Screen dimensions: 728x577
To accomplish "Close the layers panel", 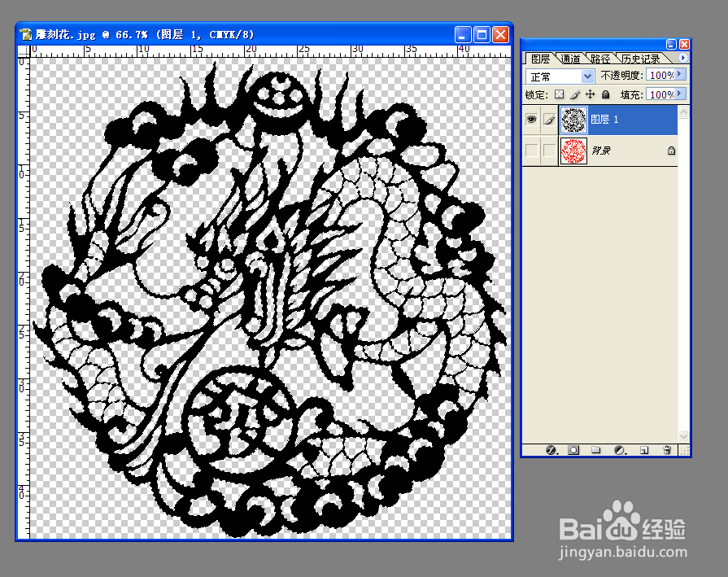I will pyautogui.click(x=684, y=44).
